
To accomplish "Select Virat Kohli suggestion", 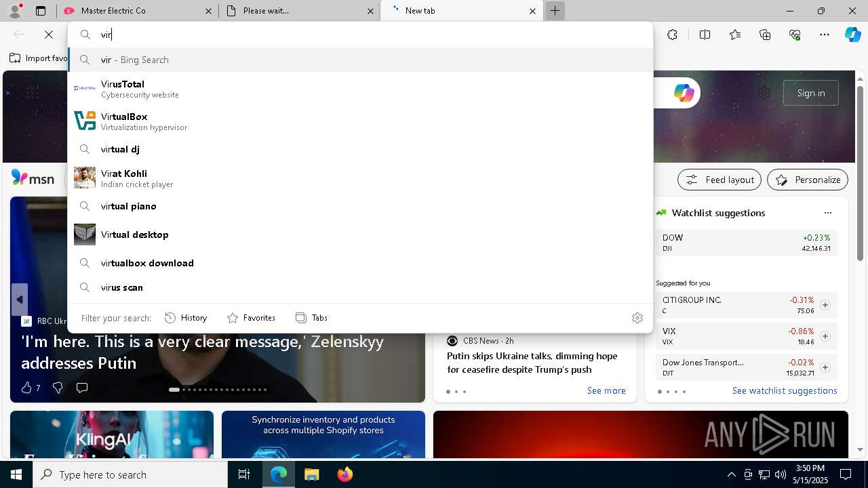I will pos(360,178).
